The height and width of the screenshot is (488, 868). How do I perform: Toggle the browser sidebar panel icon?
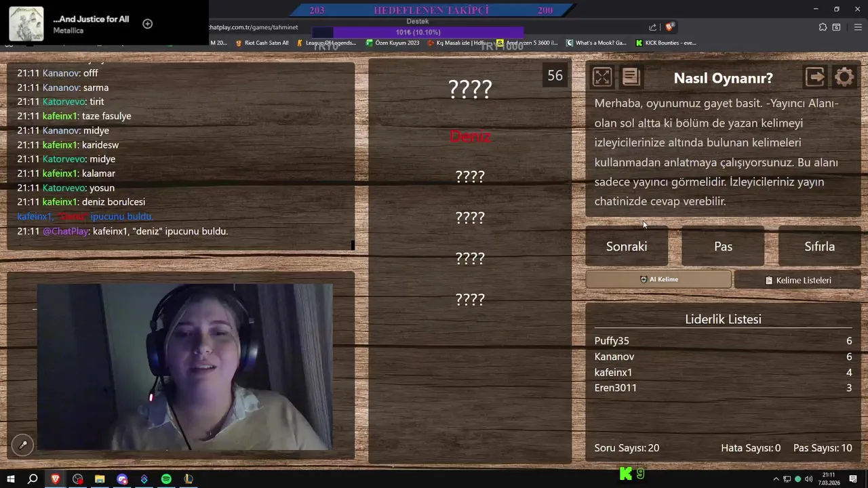click(x=836, y=27)
